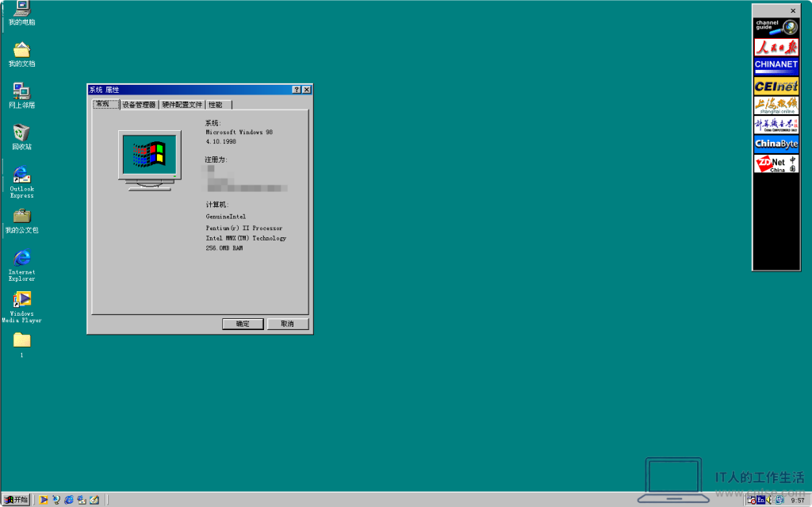The width and height of the screenshot is (812, 507).
Task: Click the help question mark button in System Properties
Action: [x=297, y=90]
